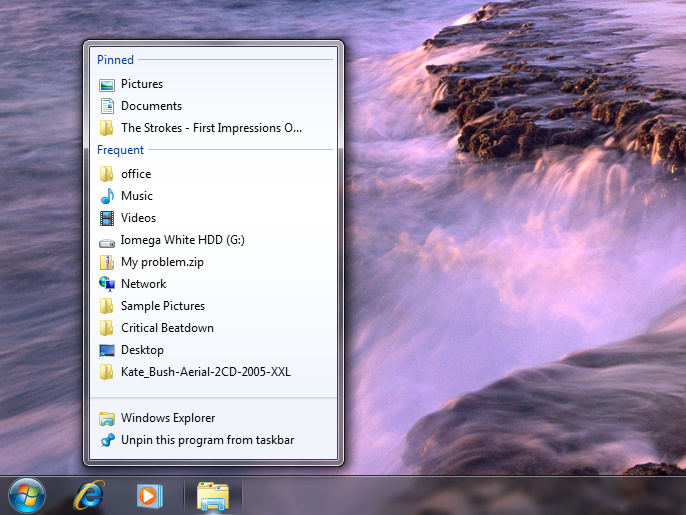Open pinned Pictures library
Viewport: 686px width, 515px height.
[x=141, y=84]
